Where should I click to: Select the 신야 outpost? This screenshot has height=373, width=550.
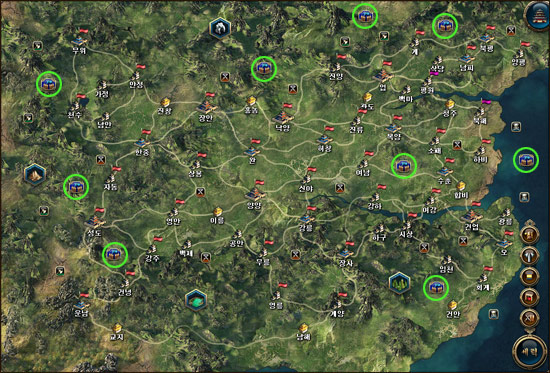[306, 180]
